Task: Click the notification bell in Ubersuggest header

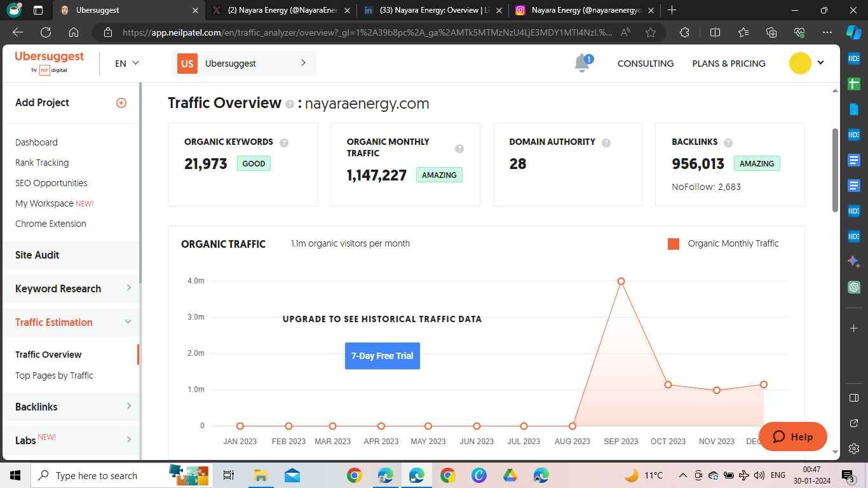Action: (x=581, y=62)
